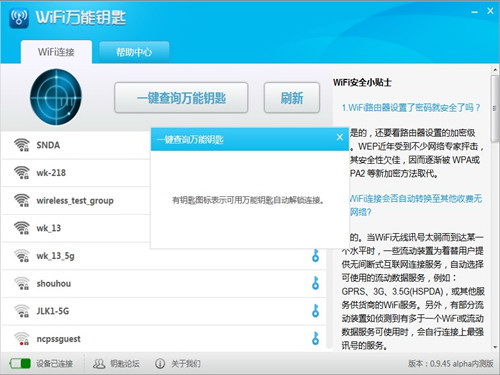Minimize the WiFi万能钥匙 window
The height and width of the screenshot is (375, 500).
click(475, 12)
